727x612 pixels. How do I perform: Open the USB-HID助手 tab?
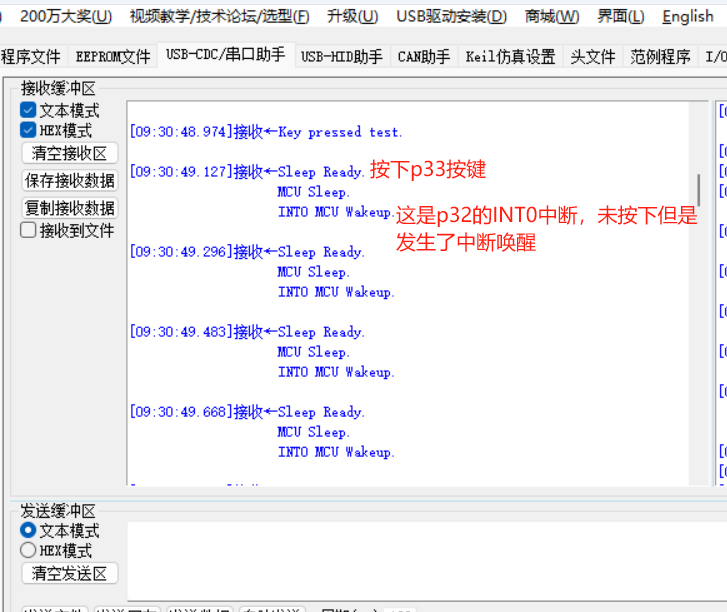(342, 57)
